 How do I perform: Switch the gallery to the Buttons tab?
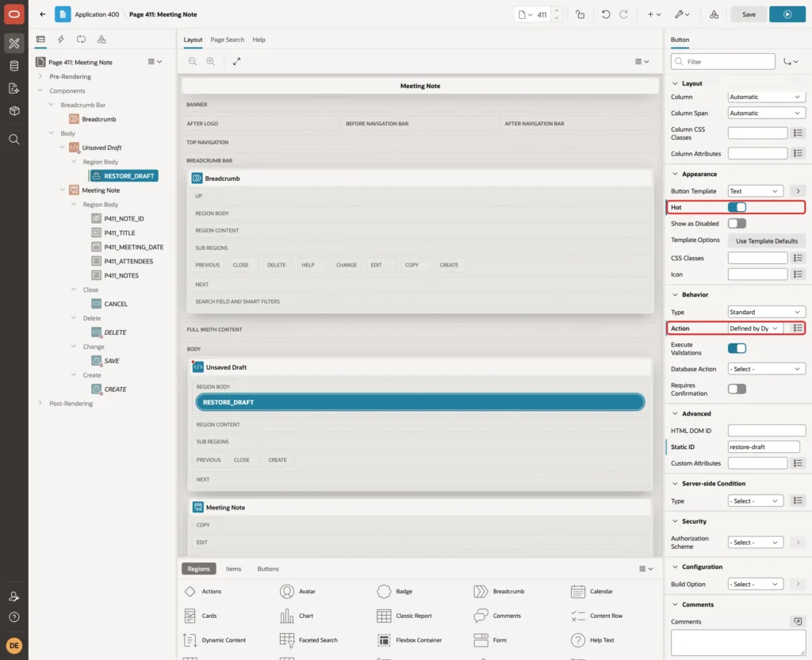(268, 569)
